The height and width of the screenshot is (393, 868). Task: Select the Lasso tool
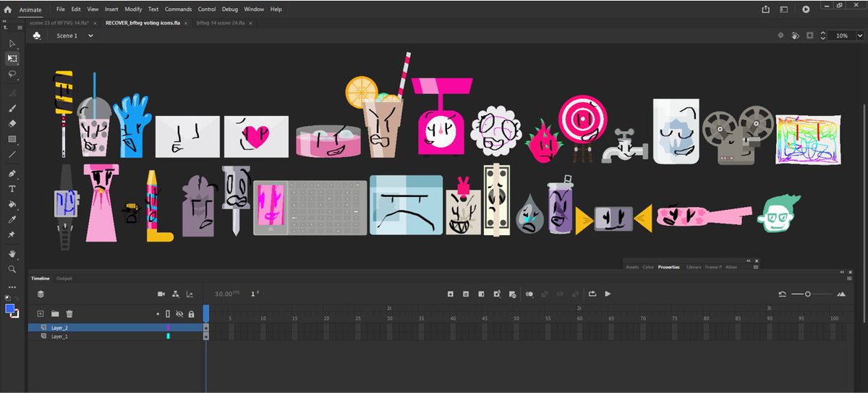pyautogui.click(x=12, y=74)
